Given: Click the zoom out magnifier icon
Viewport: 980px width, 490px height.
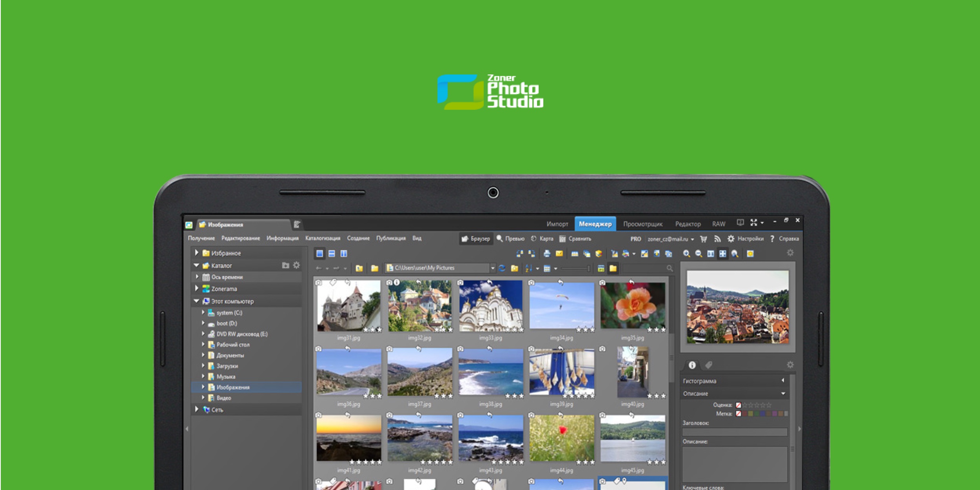Looking at the screenshot, I should tap(699, 254).
